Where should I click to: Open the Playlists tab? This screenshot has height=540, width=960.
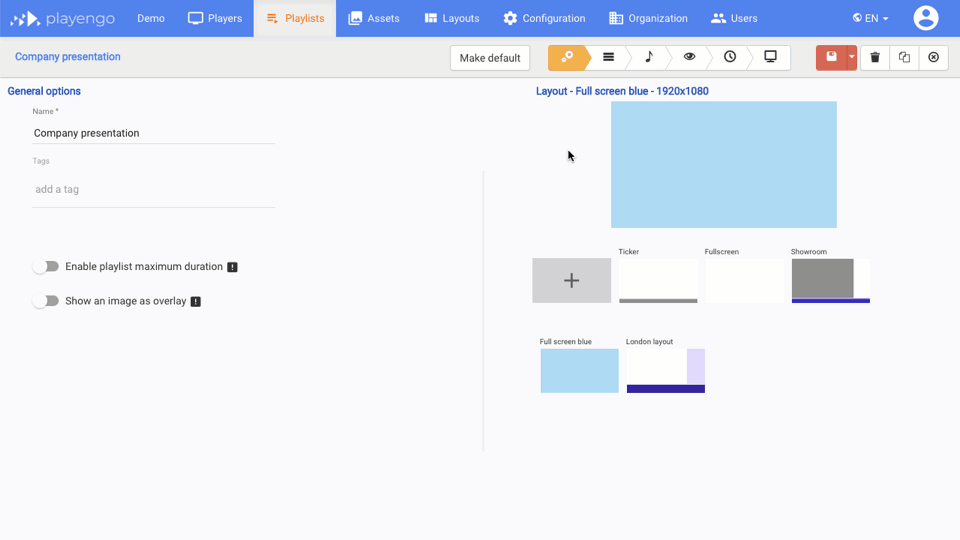tap(295, 18)
